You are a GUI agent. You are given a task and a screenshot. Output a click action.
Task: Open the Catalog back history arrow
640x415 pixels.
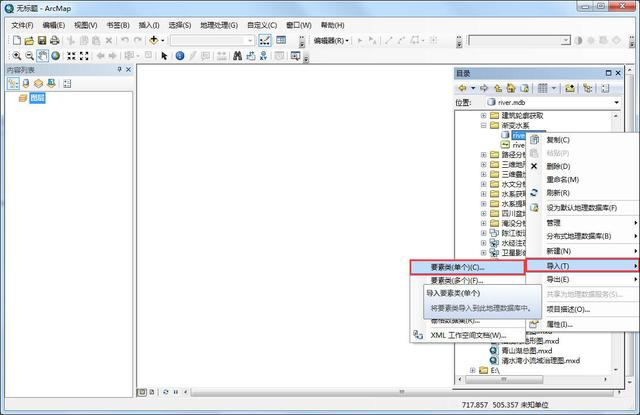[473, 88]
